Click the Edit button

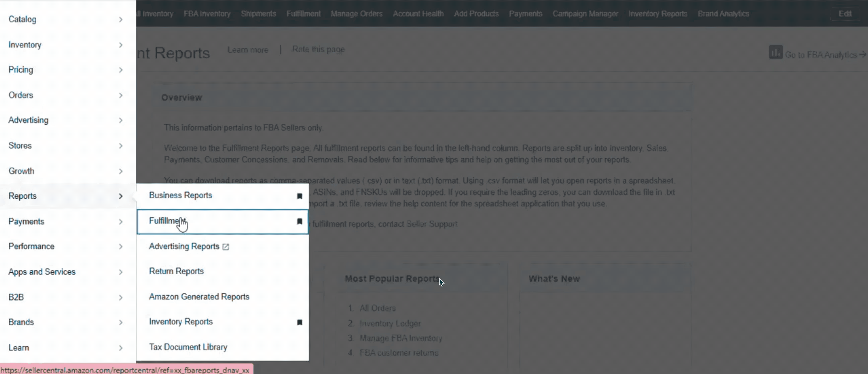pyautogui.click(x=845, y=14)
